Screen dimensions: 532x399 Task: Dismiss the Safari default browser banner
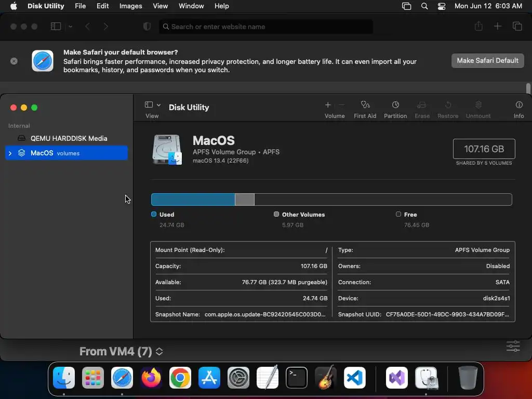pos(14,61)
